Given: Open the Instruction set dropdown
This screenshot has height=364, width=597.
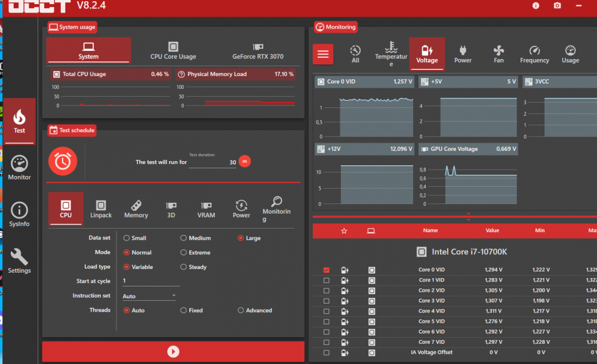Looking at the screenshot, I should pyautogui.click(x=149, y=296).
